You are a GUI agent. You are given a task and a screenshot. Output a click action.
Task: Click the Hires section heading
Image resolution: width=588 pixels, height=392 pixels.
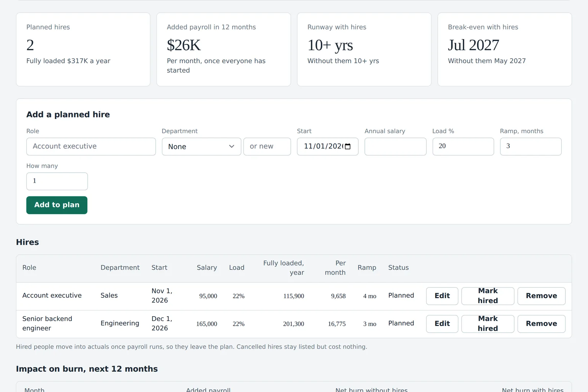(x=28, y=242)
